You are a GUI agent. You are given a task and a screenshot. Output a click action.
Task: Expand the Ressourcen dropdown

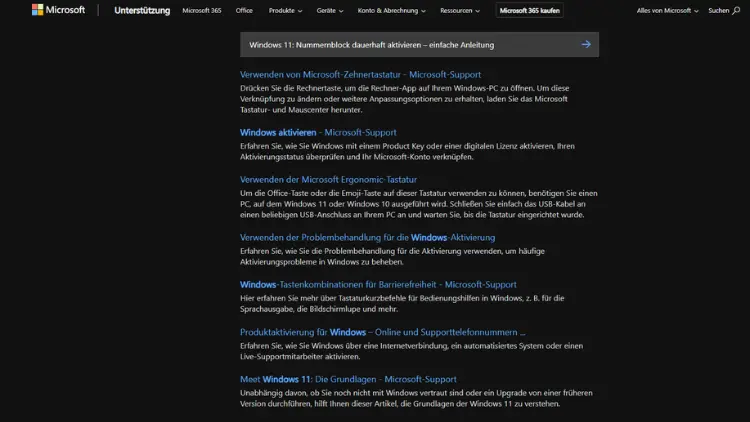point(460,11)
